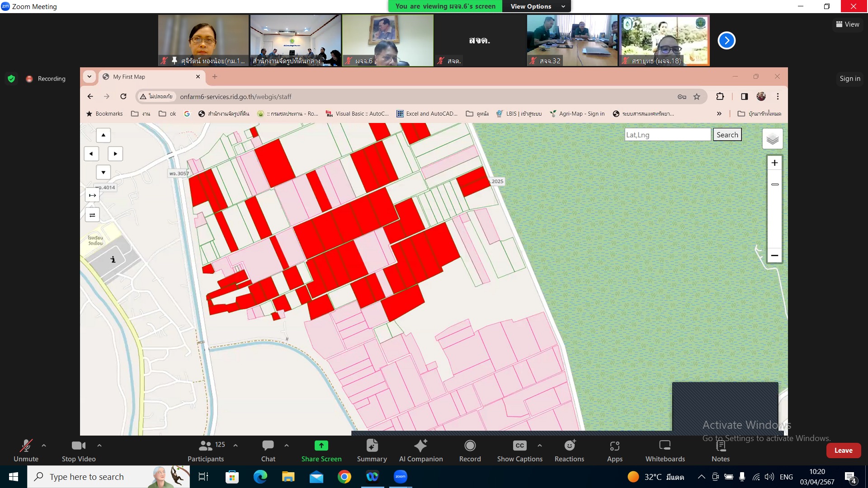Viewport: 868px width, 488px height.
Task: Expand options arrow next to Show Captions
Action: (540, 446)
